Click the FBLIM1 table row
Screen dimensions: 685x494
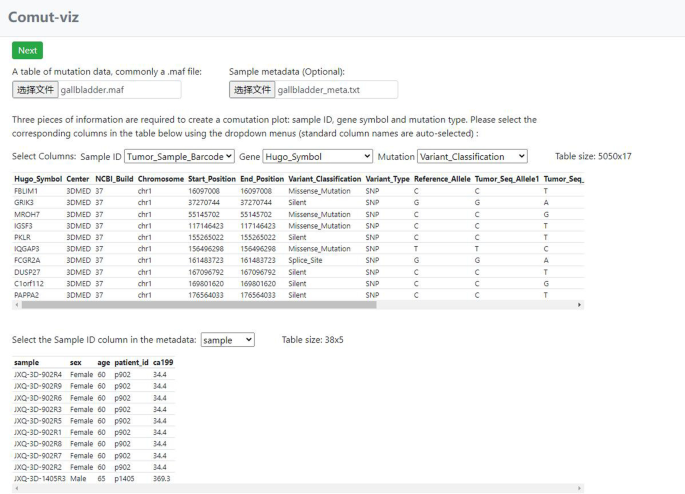click(x=298, y=191)
